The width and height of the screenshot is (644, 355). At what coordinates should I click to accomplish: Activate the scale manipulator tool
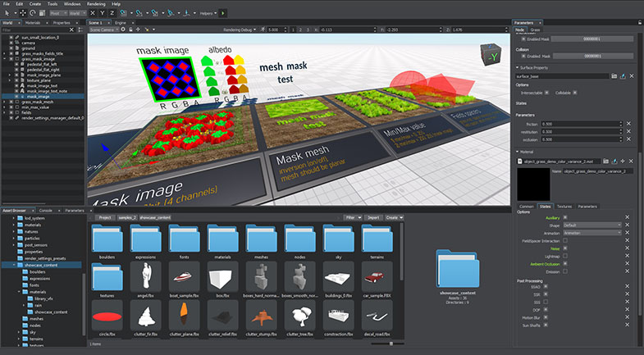tap(42, 13)
